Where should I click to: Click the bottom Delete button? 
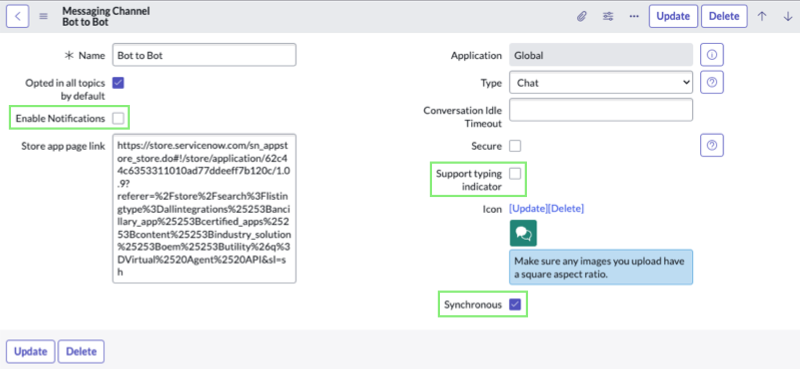[81, 352]
